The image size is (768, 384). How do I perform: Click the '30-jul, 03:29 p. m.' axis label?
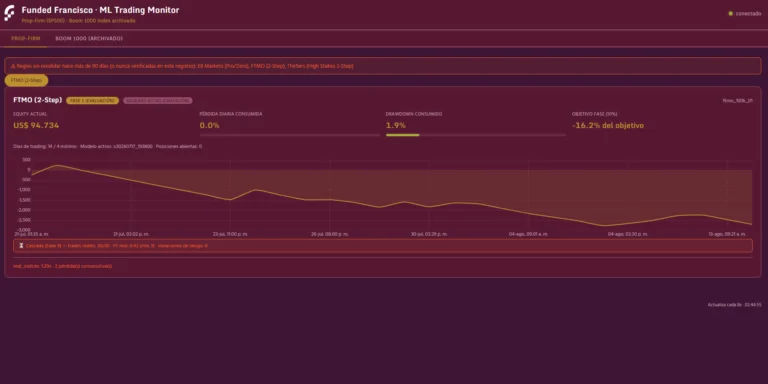[429, 234]
